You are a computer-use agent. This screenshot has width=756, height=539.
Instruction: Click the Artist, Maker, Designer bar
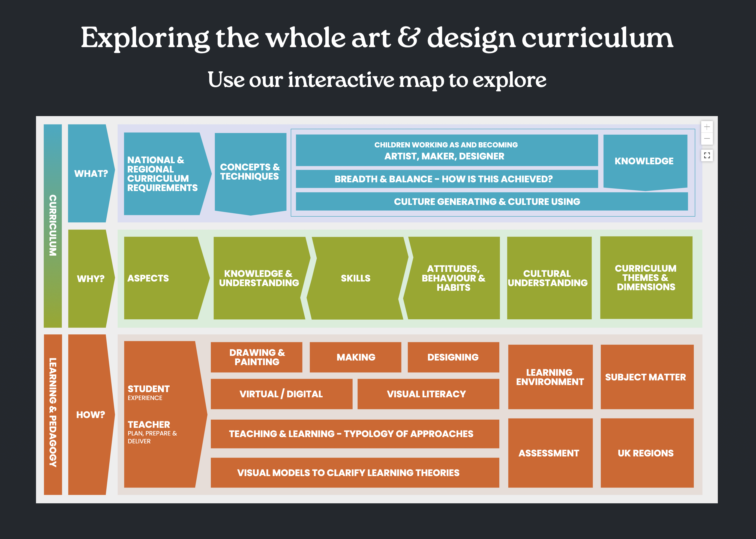(446, 151)
